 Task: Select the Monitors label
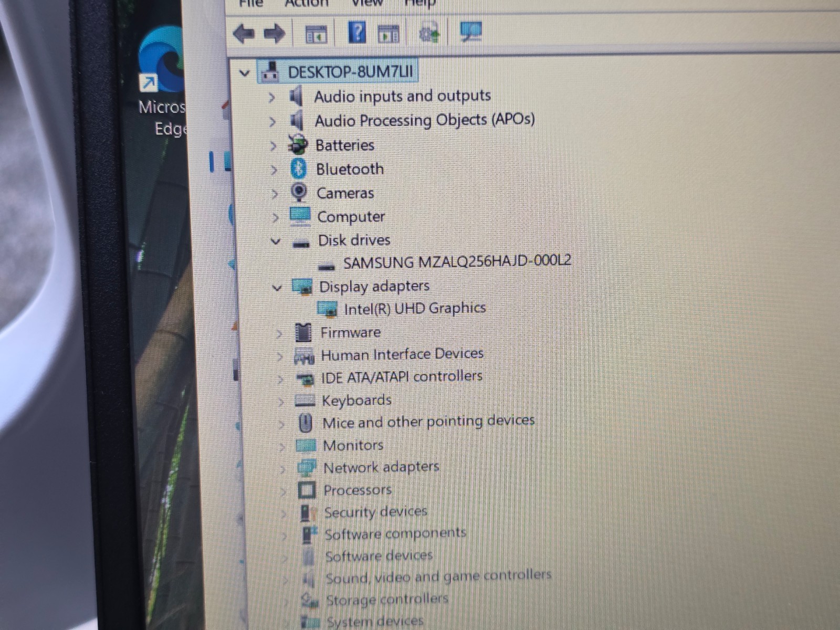pyautogui.click(x=353, y=445)
